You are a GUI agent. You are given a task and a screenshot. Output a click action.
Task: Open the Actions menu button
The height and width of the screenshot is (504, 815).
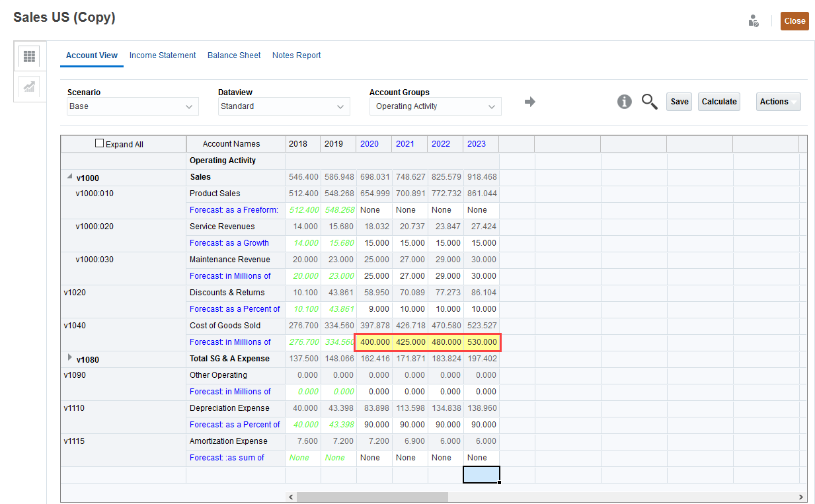(x=778, y=101)
